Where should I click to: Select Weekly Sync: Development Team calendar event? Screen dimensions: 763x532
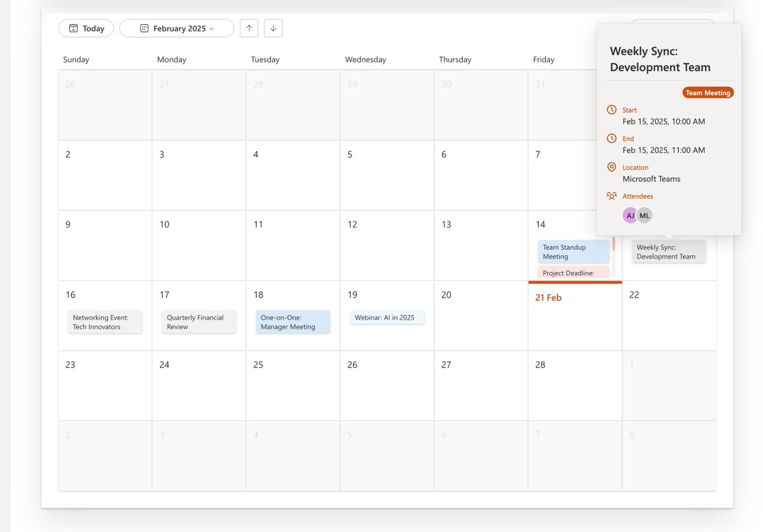tap(669, 252)
